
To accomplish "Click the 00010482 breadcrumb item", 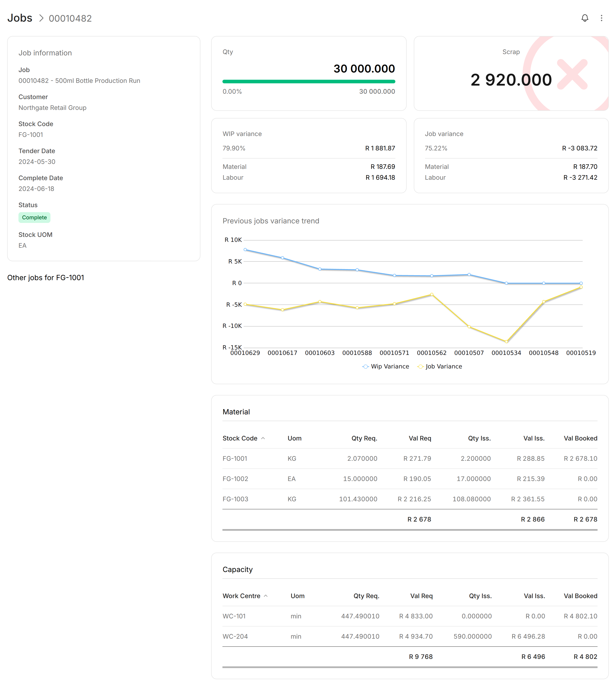I will [x=70, y=18].
